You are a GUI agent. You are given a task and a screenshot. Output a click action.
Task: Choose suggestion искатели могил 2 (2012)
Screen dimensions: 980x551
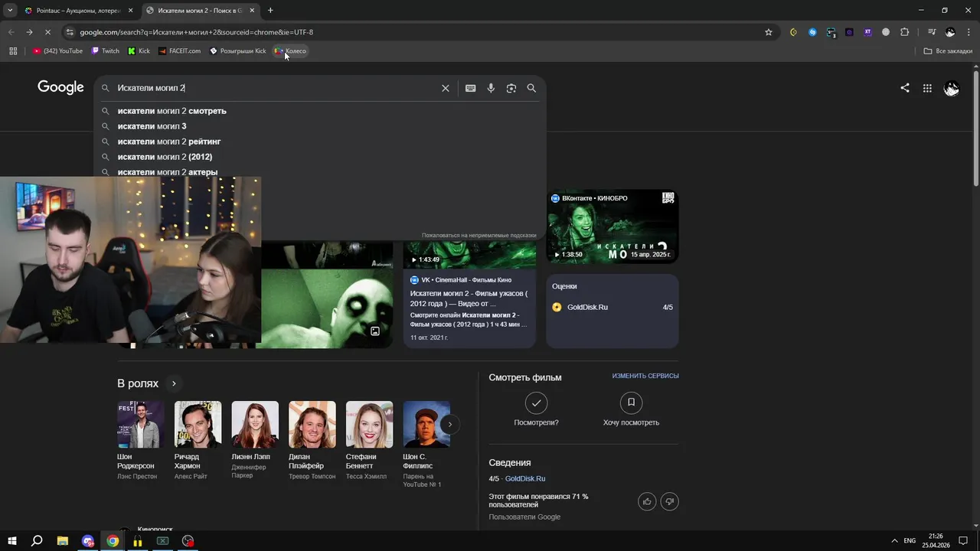[320, 157]
